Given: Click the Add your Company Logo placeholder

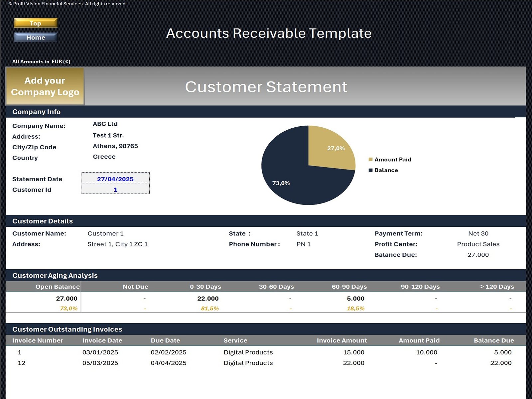Looking at the screenshot, I should pos(45,86).
